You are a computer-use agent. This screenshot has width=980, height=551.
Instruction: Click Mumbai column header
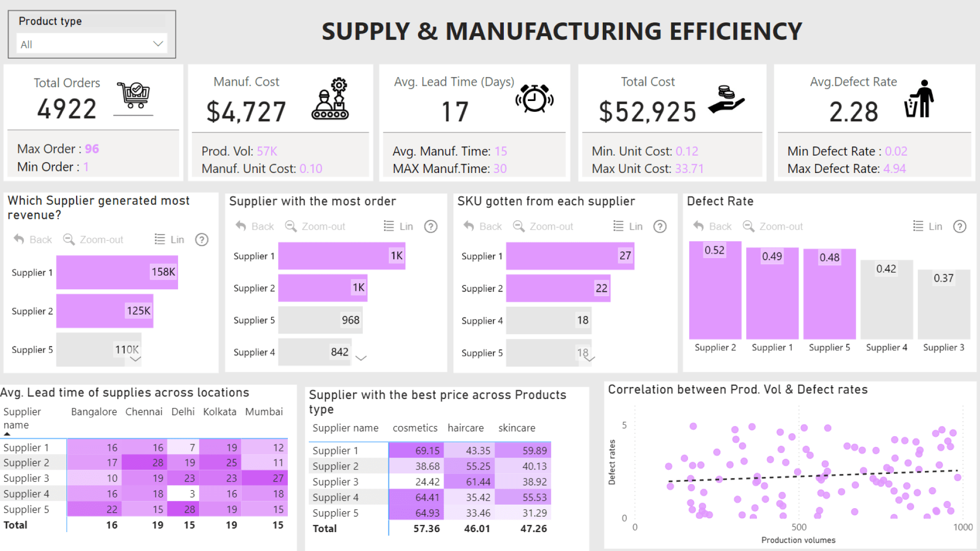(264, 412)
